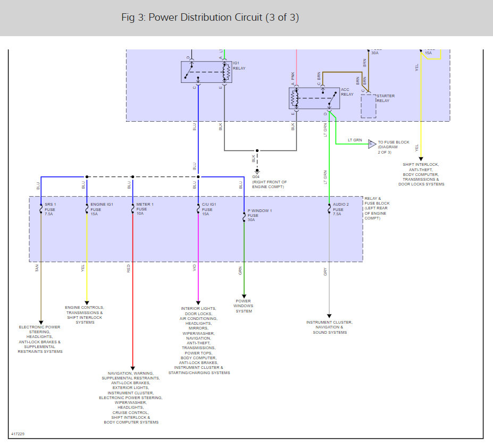The height and width of the screenshot is (448, 493).
Task: Click 'TO FUSE BLOCK (DIAGRAM 2 OF 3)' text
Action: pos(394,147)
